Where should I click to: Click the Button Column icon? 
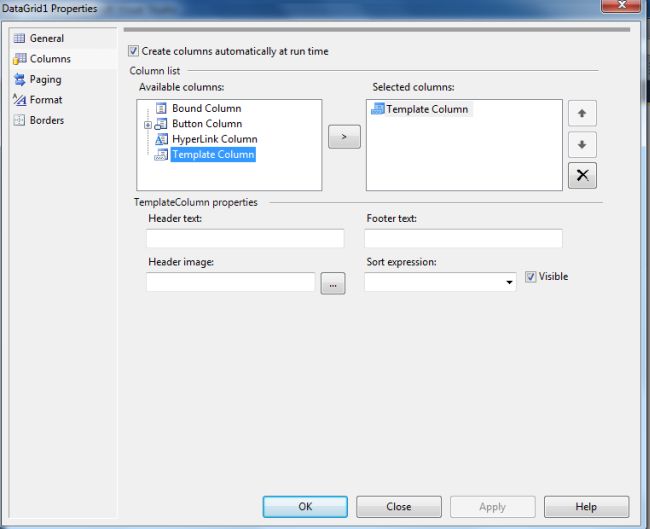coord(161,124)
